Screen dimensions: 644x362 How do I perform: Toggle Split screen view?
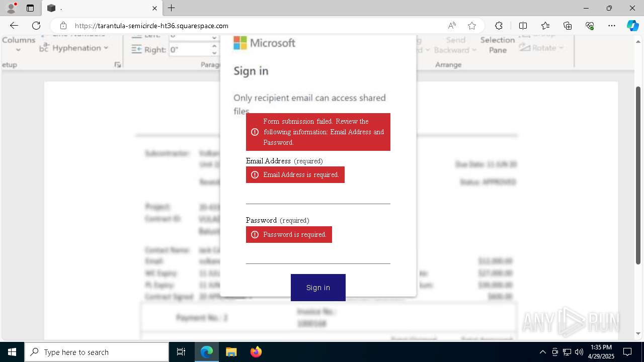pos(523,26)
